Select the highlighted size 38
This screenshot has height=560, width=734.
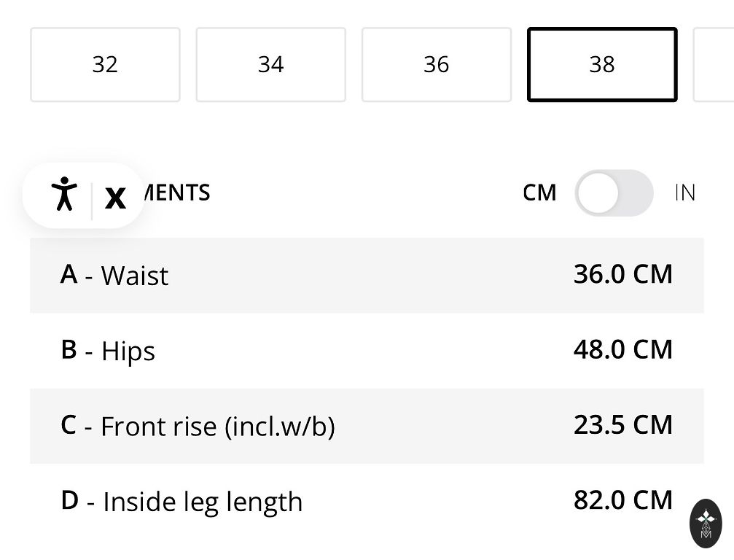(602, 65)
